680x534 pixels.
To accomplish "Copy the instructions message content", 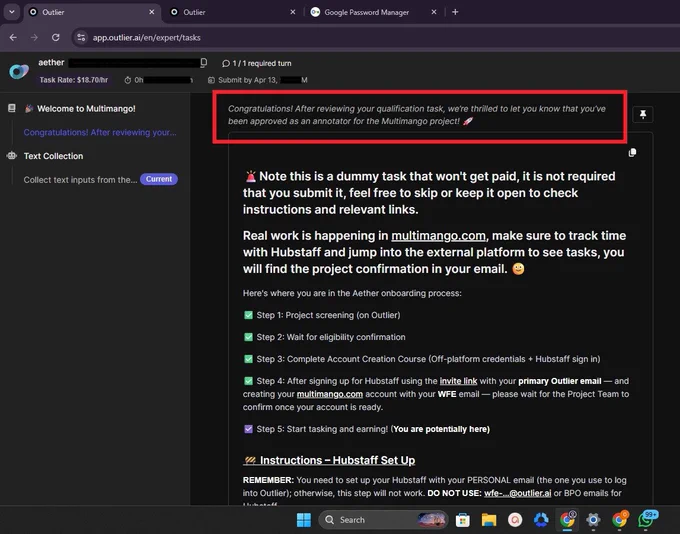I will point(632,152).
